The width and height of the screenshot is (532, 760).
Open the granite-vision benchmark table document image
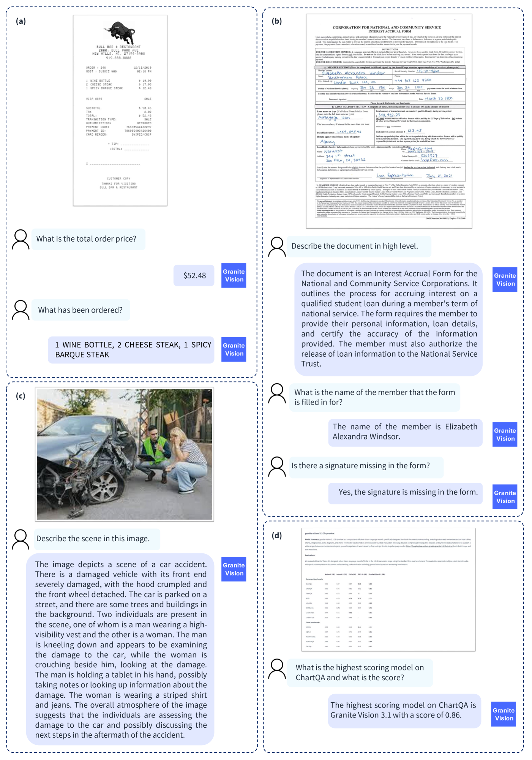[388, 589]
